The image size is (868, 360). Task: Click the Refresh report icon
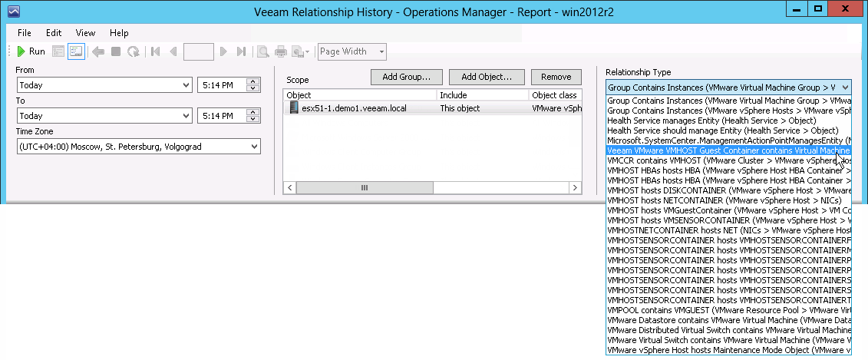click(x=134, y=51)
